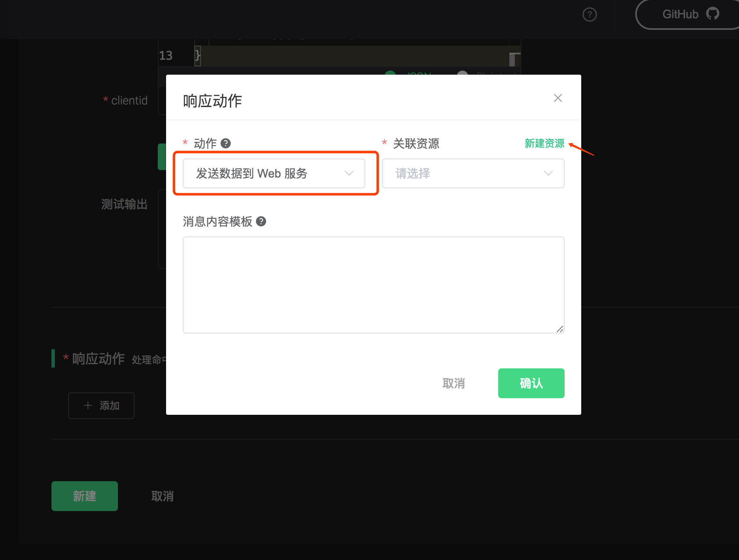Click the chevron arrow of 关联资源 select
Viewport: 739px width, 560px height.
pos(548,173)
